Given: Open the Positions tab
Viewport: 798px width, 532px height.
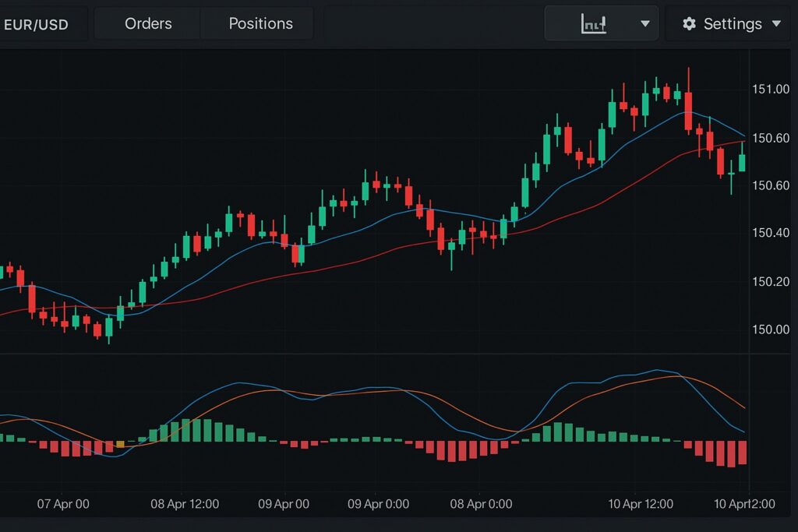Looking at the screenshot, I should (x=260, y=24).
